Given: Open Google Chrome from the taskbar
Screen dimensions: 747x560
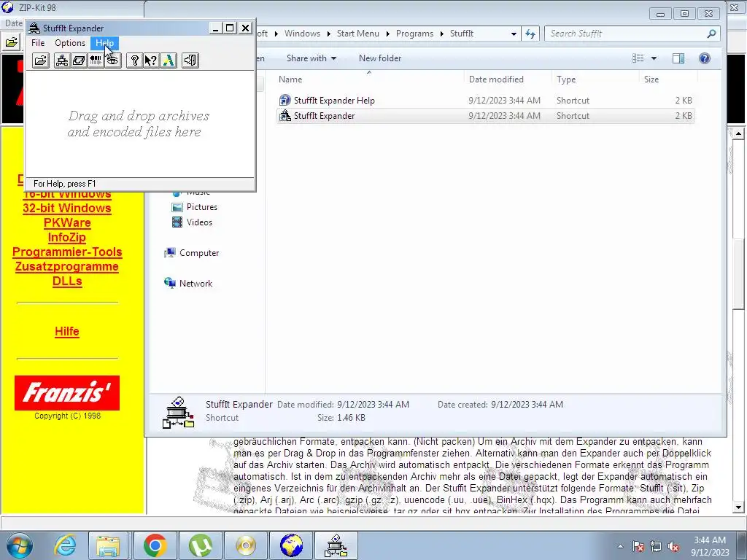Looking at the screenshot, I should click(x=155, y=545).
